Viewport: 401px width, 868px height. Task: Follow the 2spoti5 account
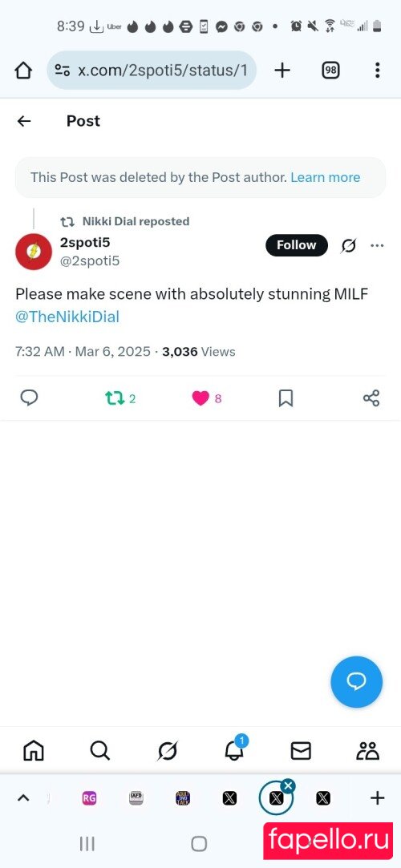[x=297, y=245]
